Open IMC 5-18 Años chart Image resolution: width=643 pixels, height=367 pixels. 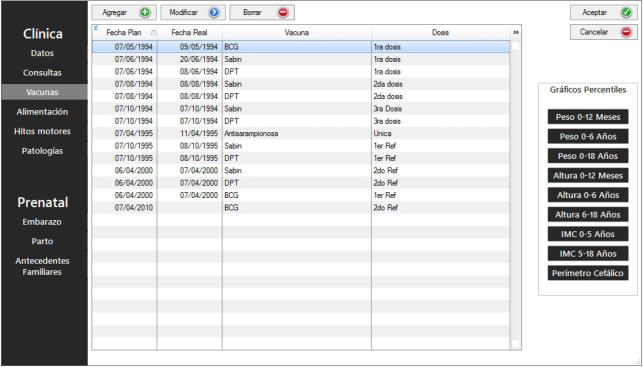pos(588,253)
